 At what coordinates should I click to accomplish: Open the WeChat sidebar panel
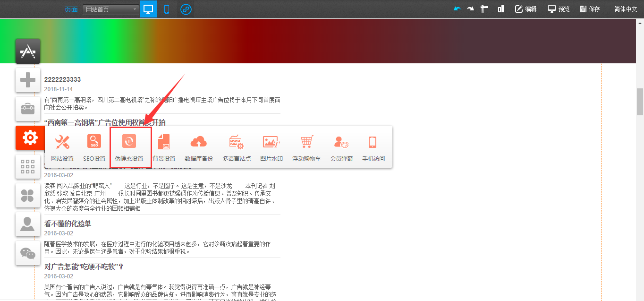(x=28, y=253)
